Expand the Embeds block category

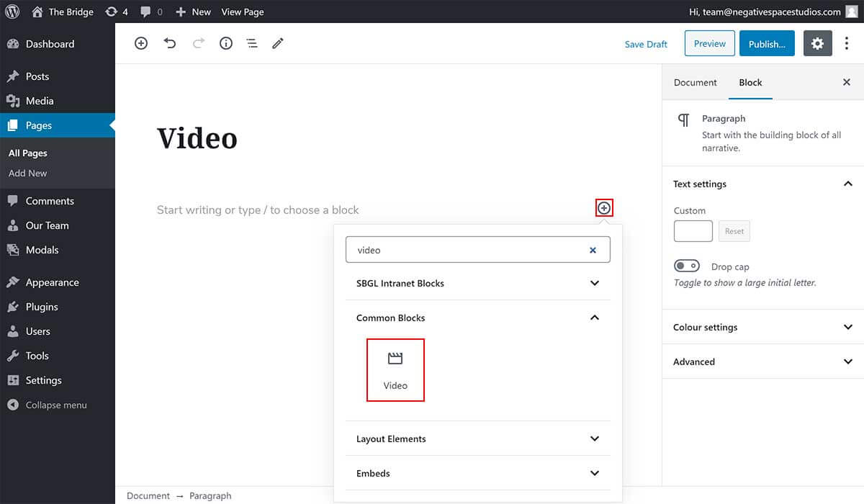pos(477,473)
